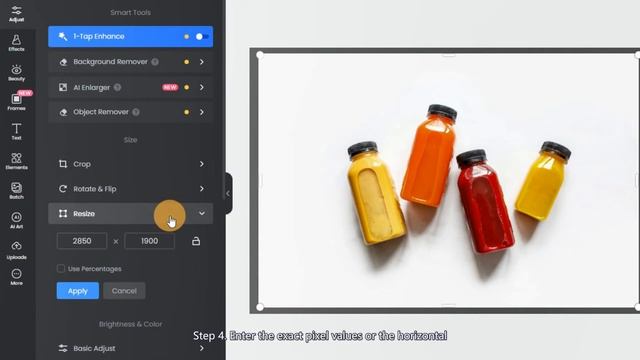Click the Apply button

(x=78, y=291)
